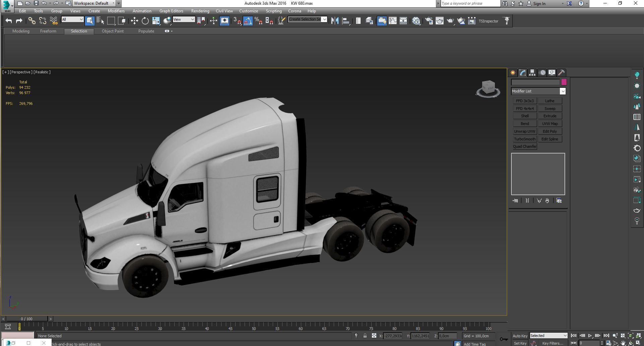Click the keyword search box in title bar
The image size is (644, 346).
(470, 3)
